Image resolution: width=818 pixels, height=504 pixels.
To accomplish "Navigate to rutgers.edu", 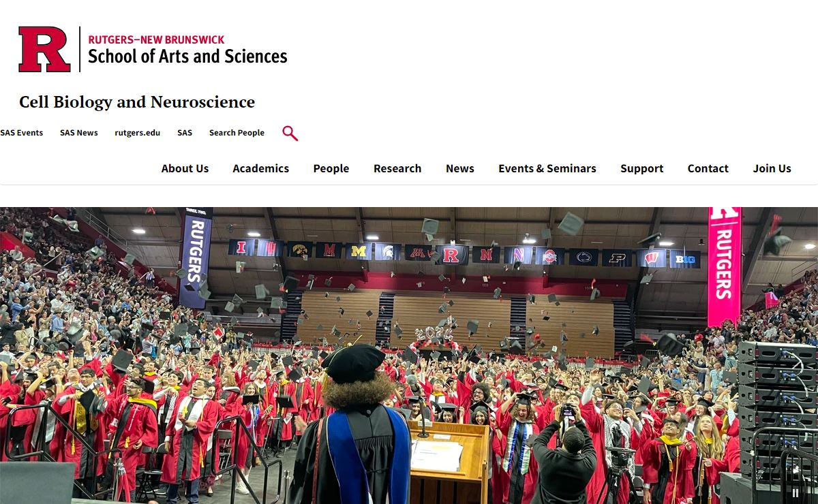I will pos(138,133).
